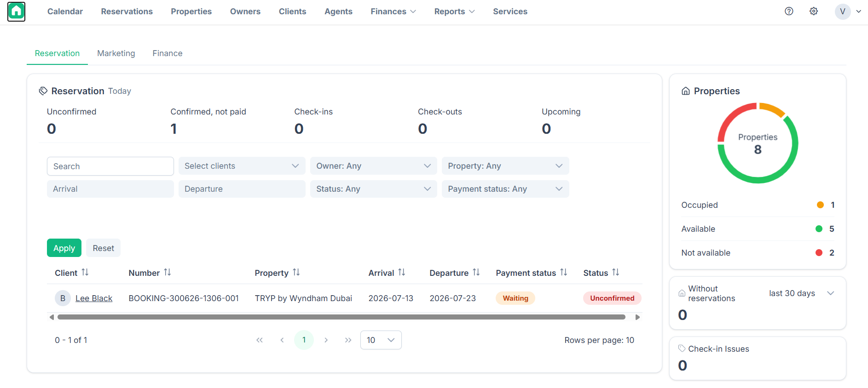Go to first page double-arrow

point(260,340)
